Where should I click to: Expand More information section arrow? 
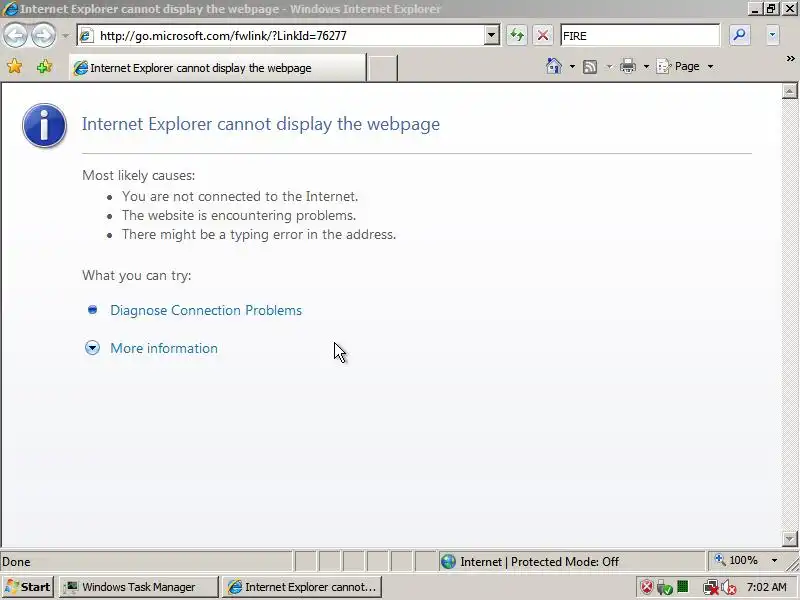[92, 348]
